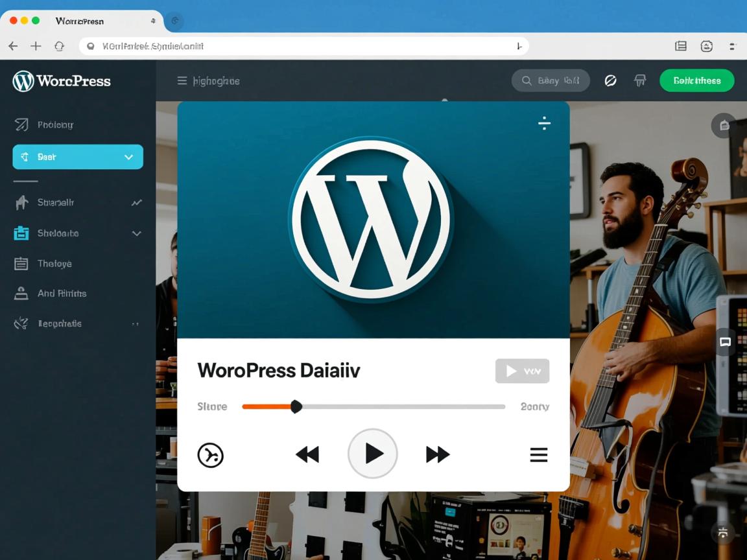Click the storefront icon in top bar
747x560 pixels.
(640, 81)
